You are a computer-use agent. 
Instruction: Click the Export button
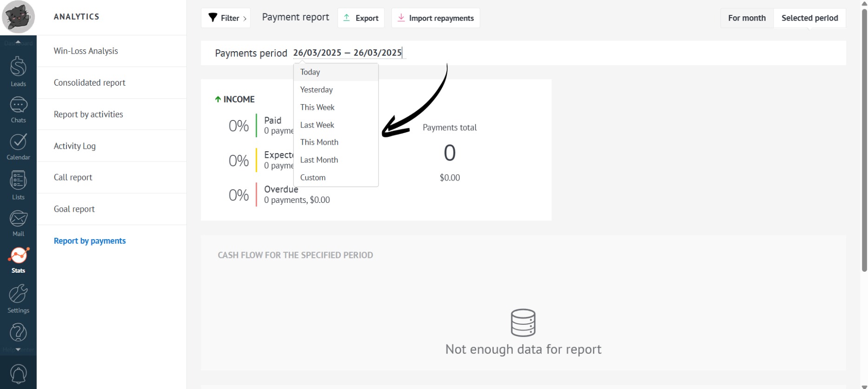click(x=361, y=18)
